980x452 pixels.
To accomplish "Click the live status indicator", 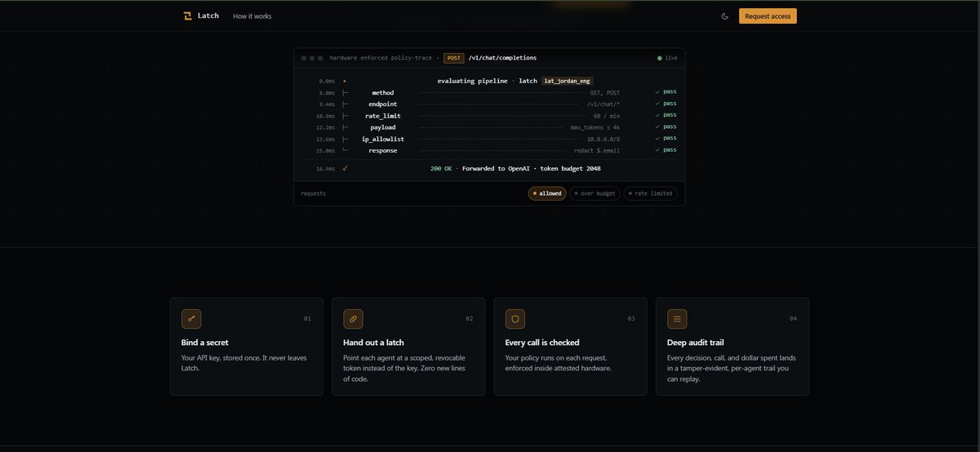I will point(668,58).
